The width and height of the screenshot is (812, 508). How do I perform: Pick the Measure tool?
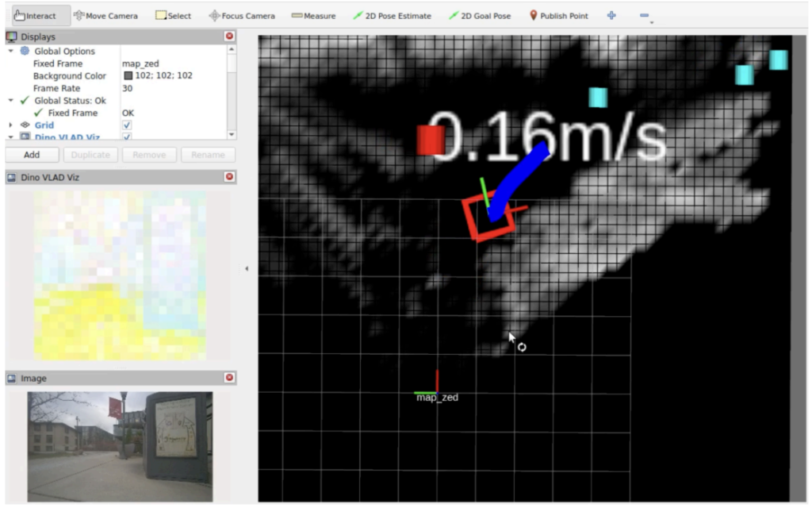point(313,16)
